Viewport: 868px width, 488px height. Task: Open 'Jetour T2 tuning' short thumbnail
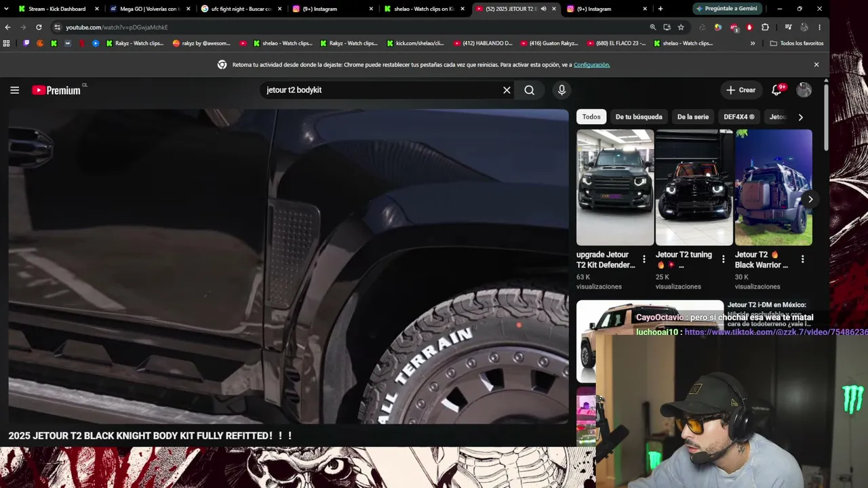[x=694, y=187]
